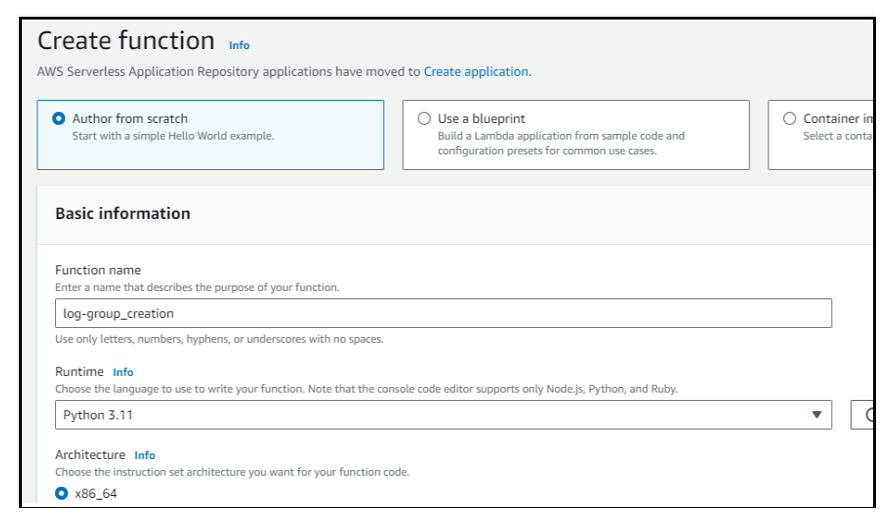Click the Create function page title
Screen dimensions: 889x519
coord(126,41)
